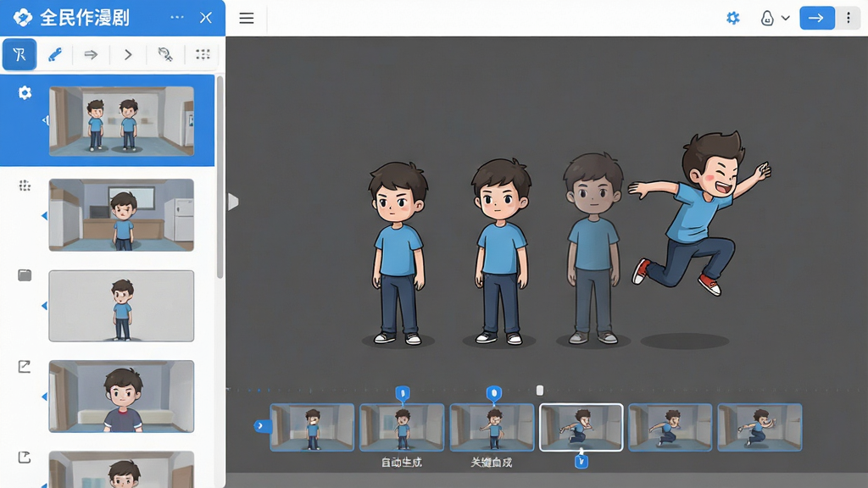Click the blue marker above the third frame
Image resolution: width=868 pixels, height=488 pixels.
tap(494, 393)
